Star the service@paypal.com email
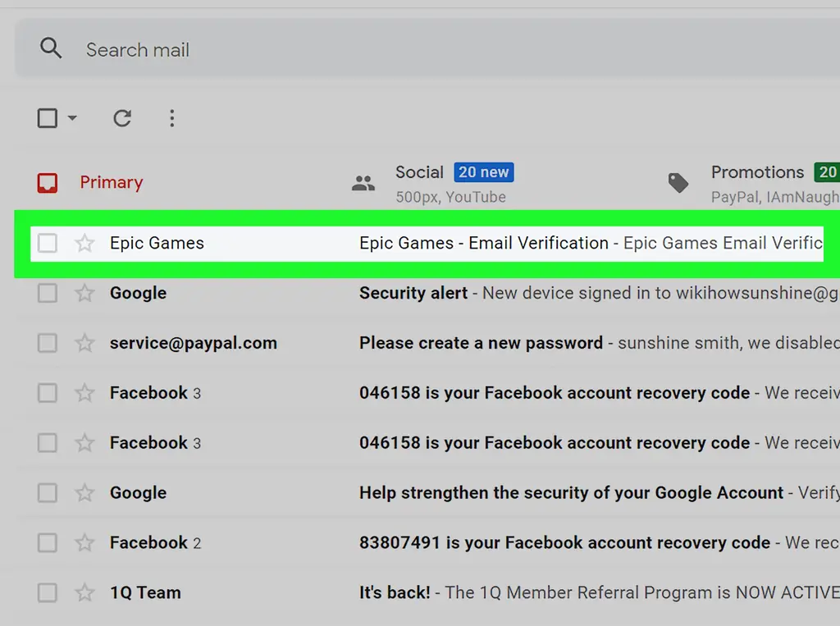Screen dimensions: 840x626 (84, 343)
